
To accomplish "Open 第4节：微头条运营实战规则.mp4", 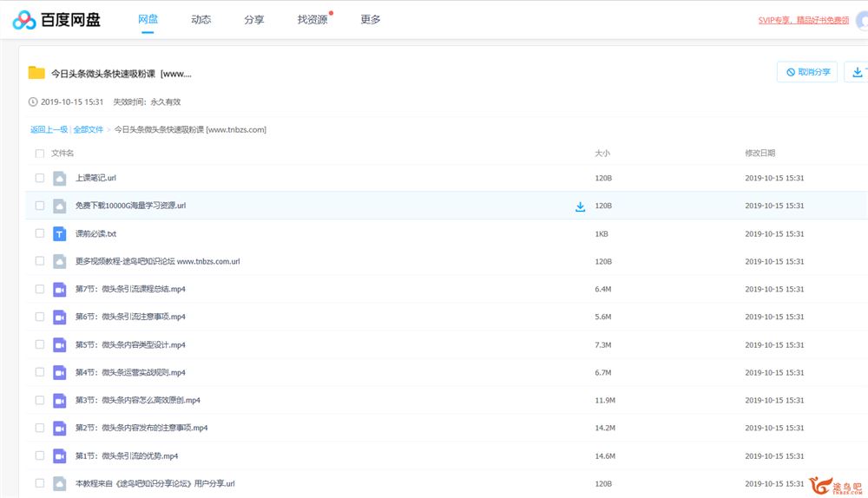I will click(131, 372).
